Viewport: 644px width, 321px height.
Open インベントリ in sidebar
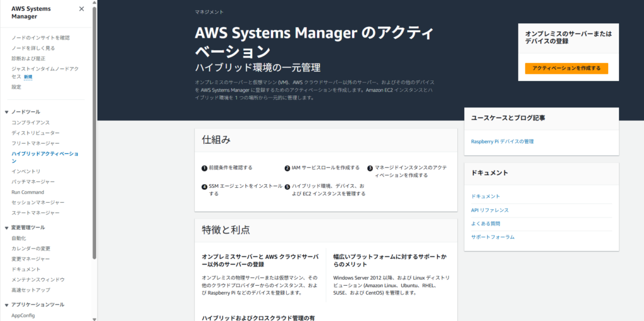[26, 171]
